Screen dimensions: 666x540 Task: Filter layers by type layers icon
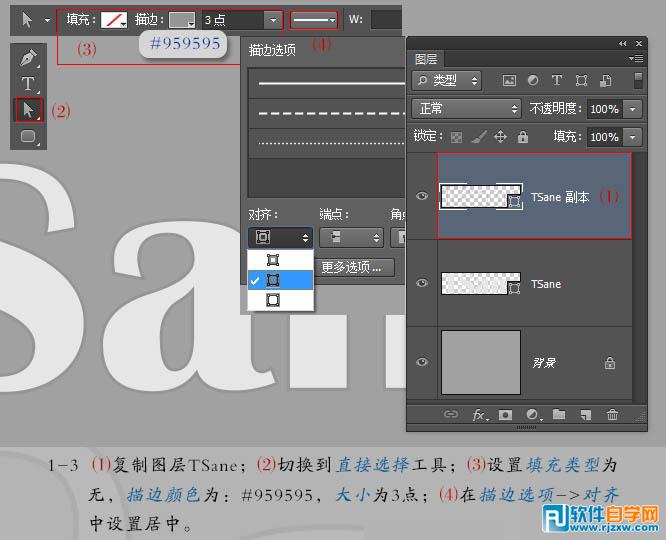click(557, 80)
